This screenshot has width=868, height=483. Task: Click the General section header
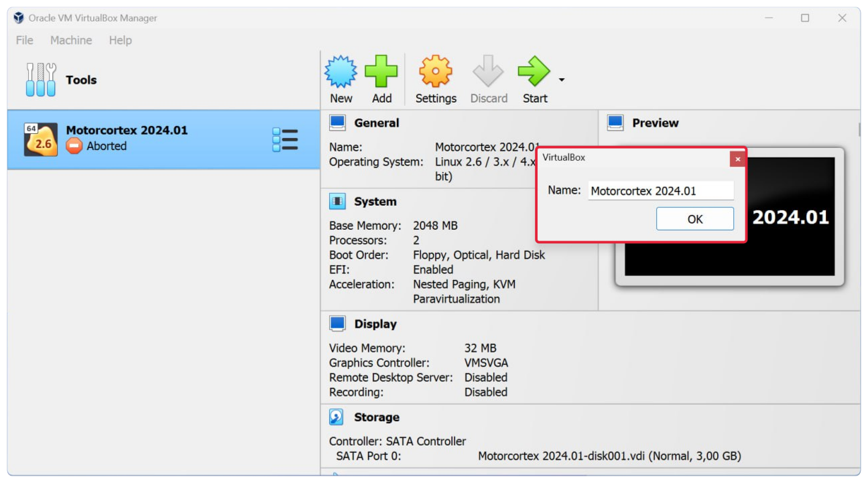tap(377, 123)
